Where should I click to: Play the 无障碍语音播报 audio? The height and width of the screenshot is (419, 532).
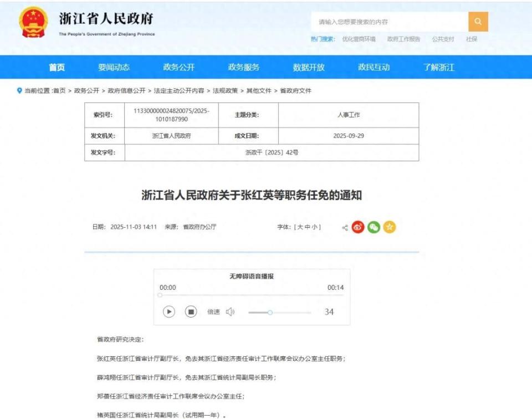coord(170,312)
